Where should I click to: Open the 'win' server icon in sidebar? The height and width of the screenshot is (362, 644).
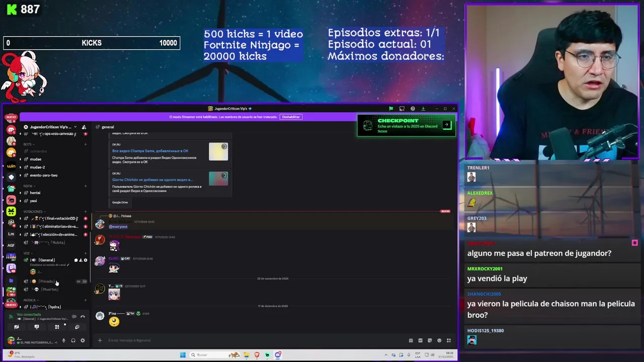(11, 166)
